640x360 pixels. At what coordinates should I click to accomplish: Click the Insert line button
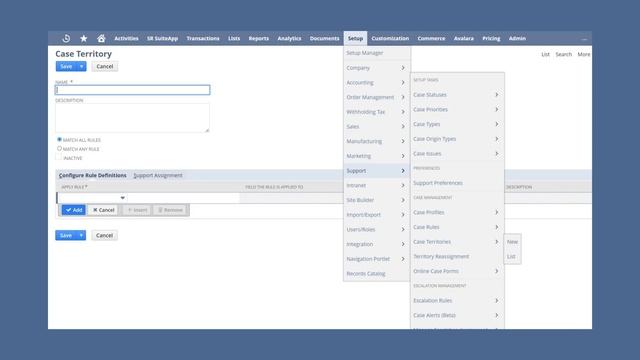coord(137,210)
